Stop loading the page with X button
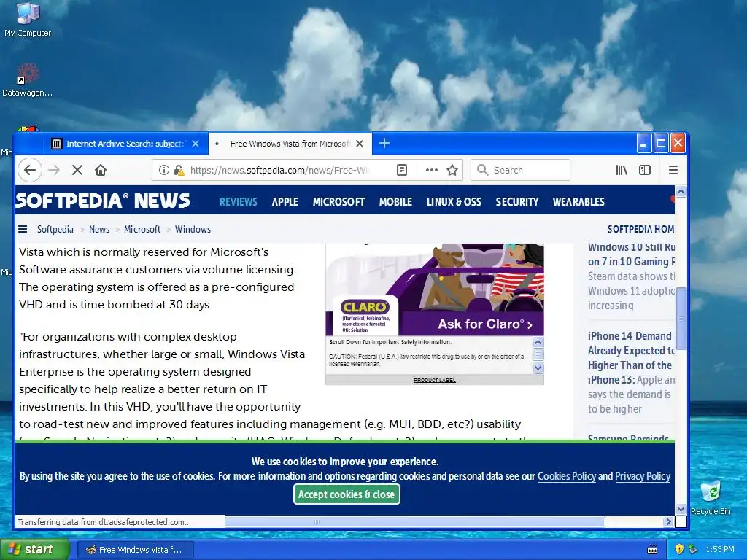Viewport: 747px width, 560px height. 77,170
